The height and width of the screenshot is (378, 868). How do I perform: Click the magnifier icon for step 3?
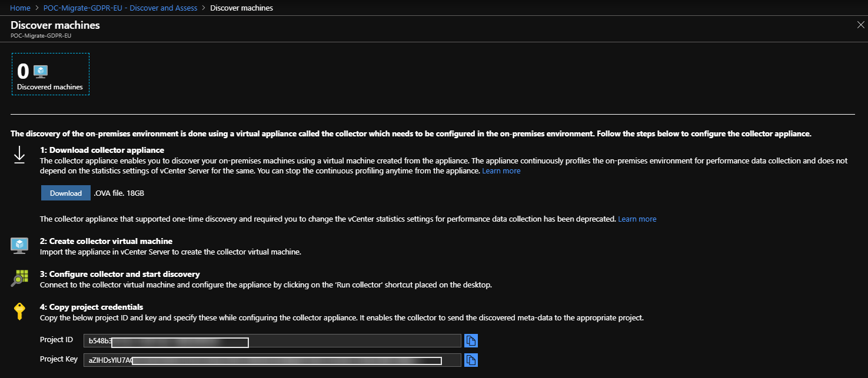pyautogui.click(x=19, y=277)
